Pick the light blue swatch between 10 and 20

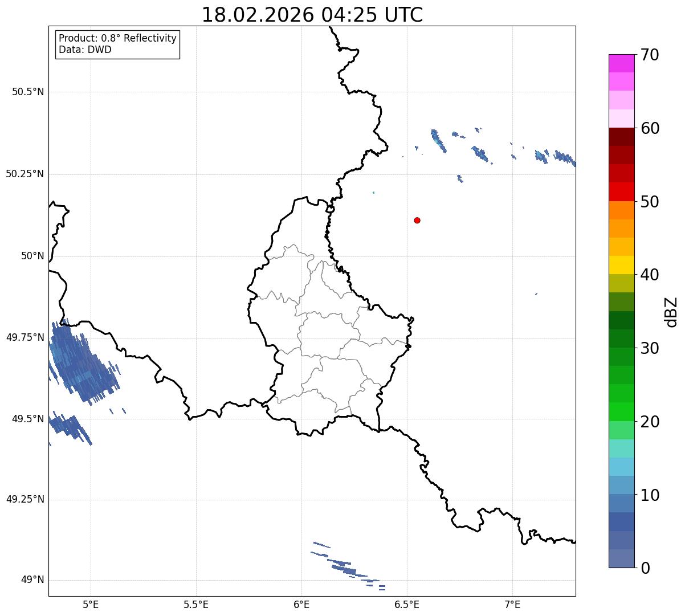click(x=622, y=467)
